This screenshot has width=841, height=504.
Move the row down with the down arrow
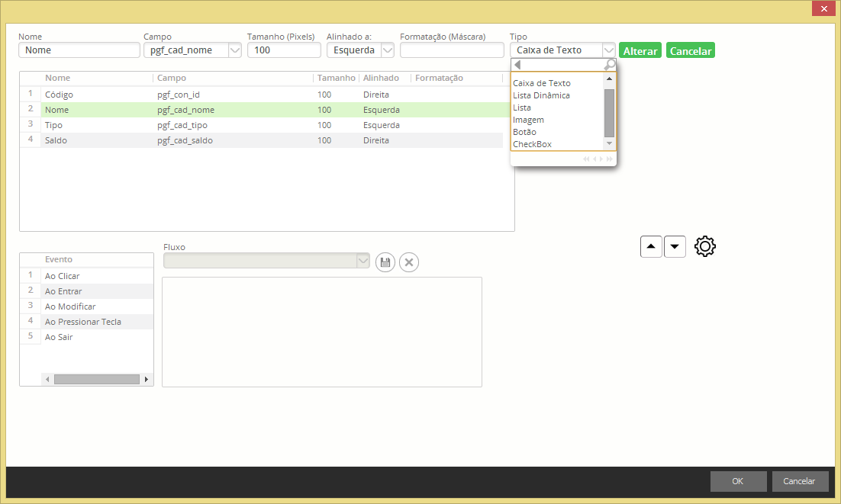675,246
